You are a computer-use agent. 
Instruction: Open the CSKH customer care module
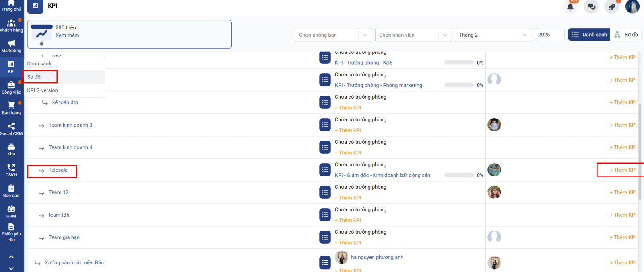pyautogui.click(x=11, y=170)
